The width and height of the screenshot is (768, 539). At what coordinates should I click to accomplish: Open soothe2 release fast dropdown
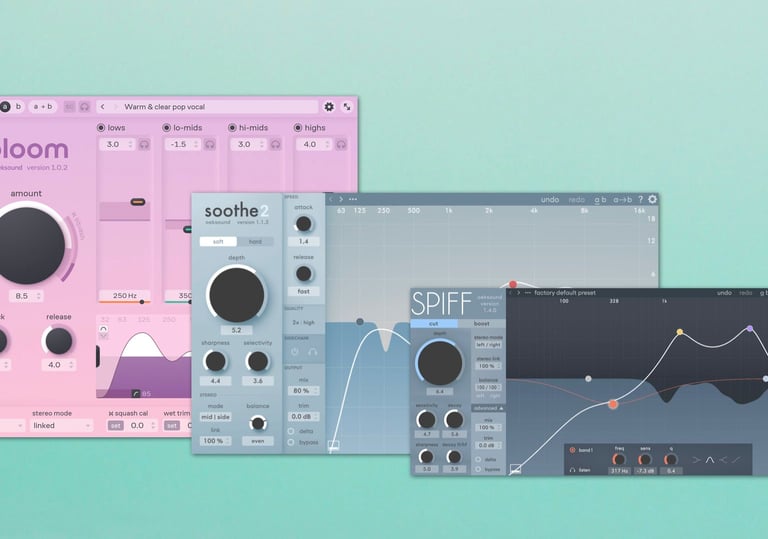click(303, 291)
